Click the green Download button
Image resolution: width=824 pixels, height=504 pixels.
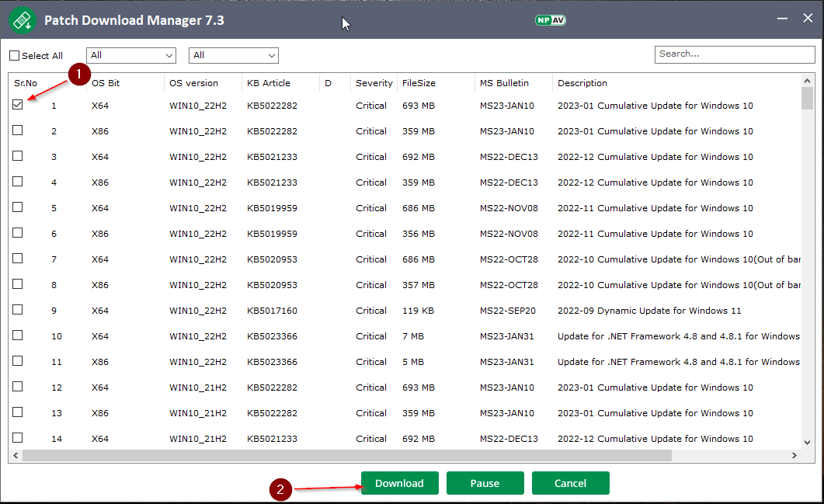click(399, 483)
